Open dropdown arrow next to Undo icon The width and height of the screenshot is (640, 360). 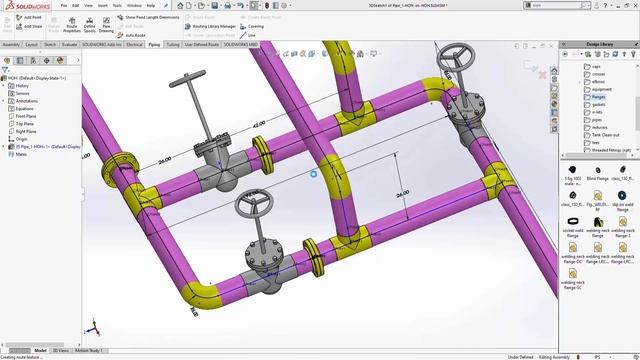247,6
